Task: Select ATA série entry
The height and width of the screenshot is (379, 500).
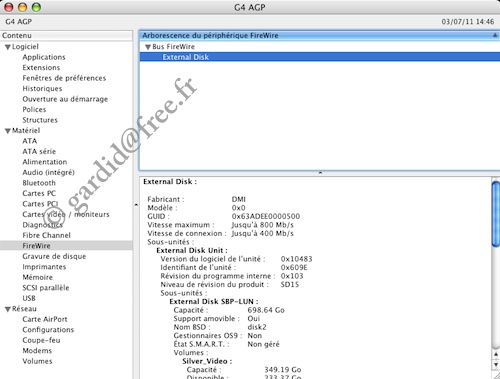Action: click(x=39, y=151)
